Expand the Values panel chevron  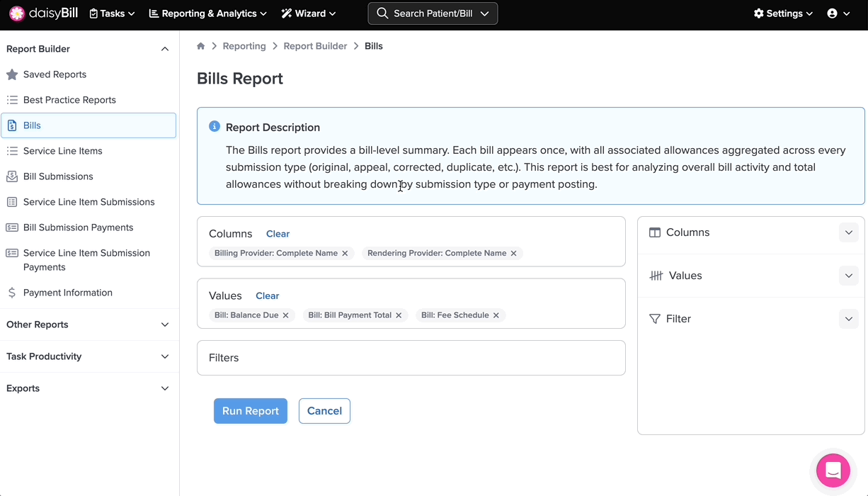click(848, 276)
